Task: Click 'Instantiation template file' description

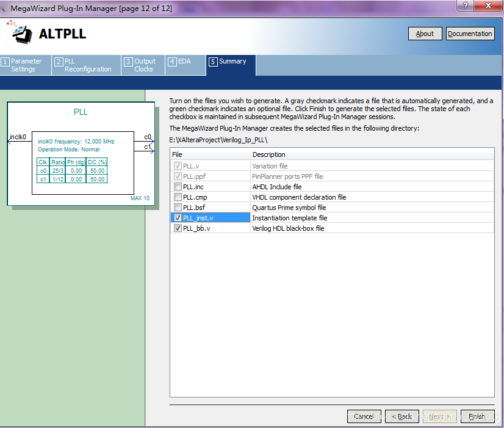Action: tap(290, 218)
